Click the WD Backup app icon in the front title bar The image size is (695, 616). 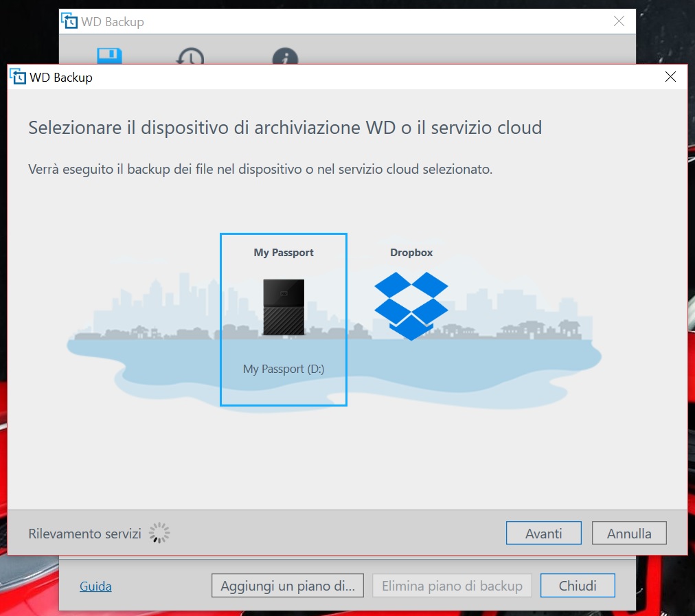pos(18,77)
